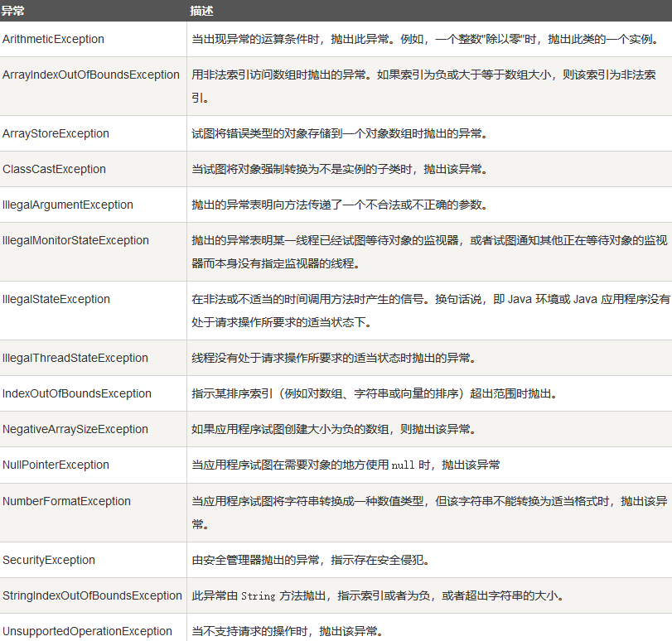Select ArithmeticException in the table
The width and height of the screenshot is (672, 641).
(x=53, y=39)
